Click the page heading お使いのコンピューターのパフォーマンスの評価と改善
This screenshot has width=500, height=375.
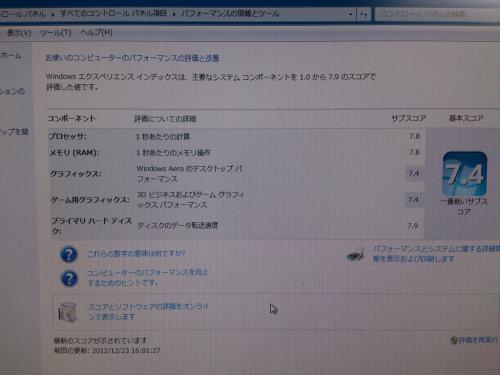click(132, 58)
